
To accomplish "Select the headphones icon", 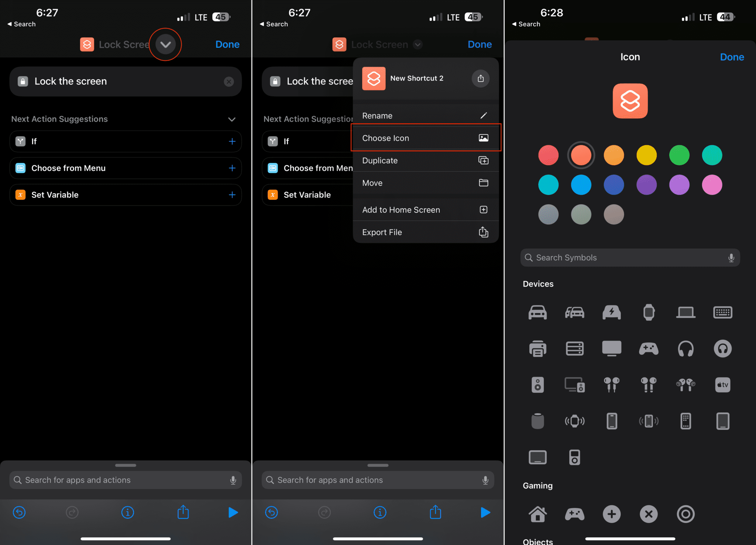I will click(686, 348).
